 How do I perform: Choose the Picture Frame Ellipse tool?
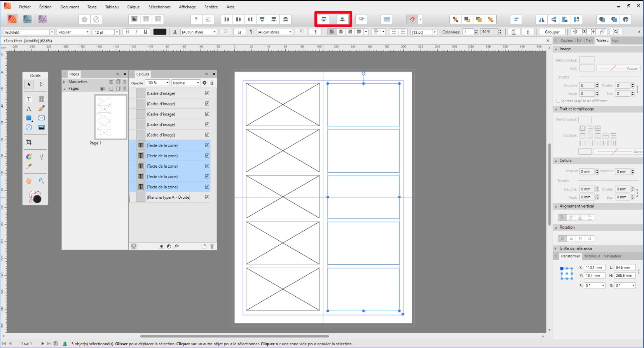coord(29,127)
